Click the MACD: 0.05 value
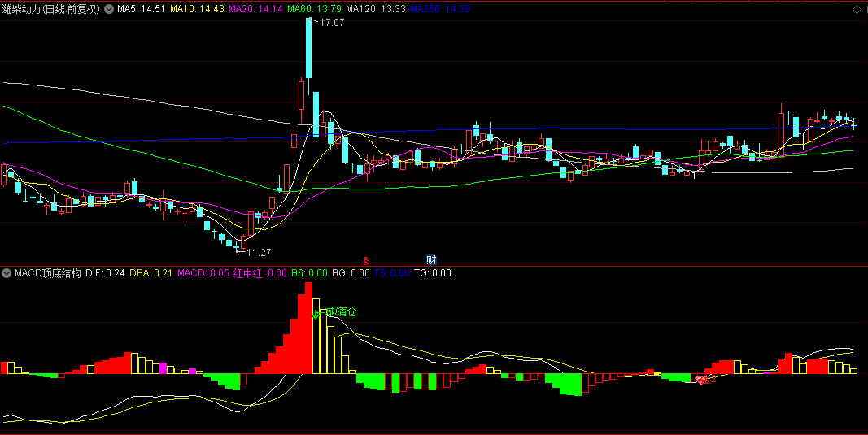The width and height of the screenshot is (868, 435). pyautogui.click(x=203, y=273)
